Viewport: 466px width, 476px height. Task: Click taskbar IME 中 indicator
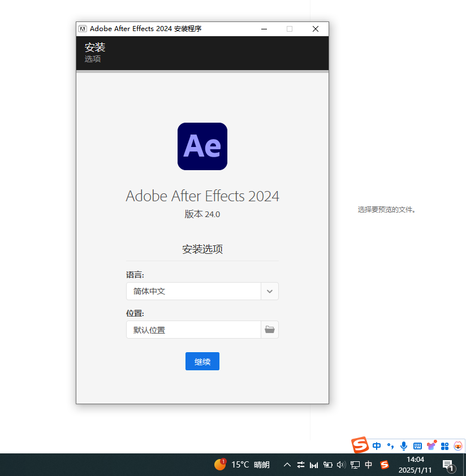pos(369,465)
